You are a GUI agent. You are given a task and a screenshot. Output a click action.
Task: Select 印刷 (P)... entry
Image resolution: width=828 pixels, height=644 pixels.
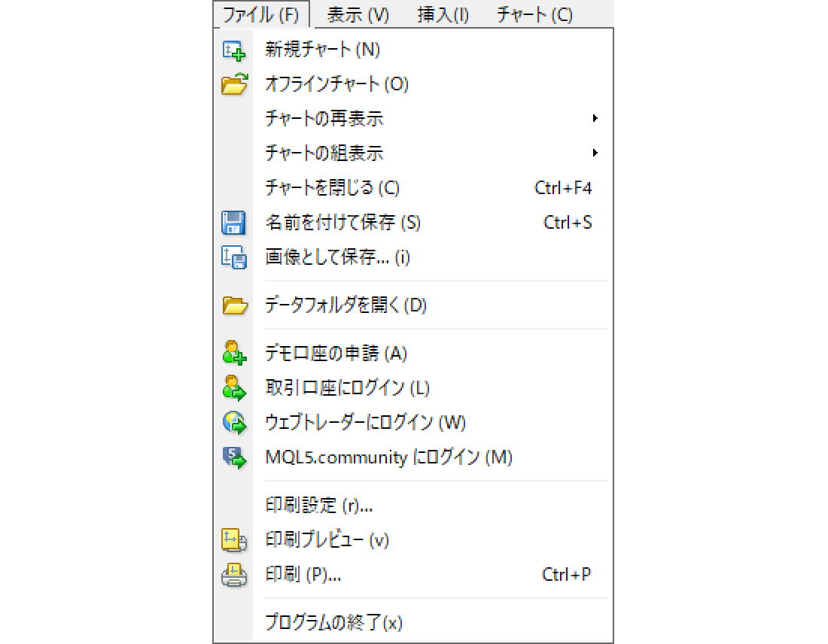coord(303,574)
